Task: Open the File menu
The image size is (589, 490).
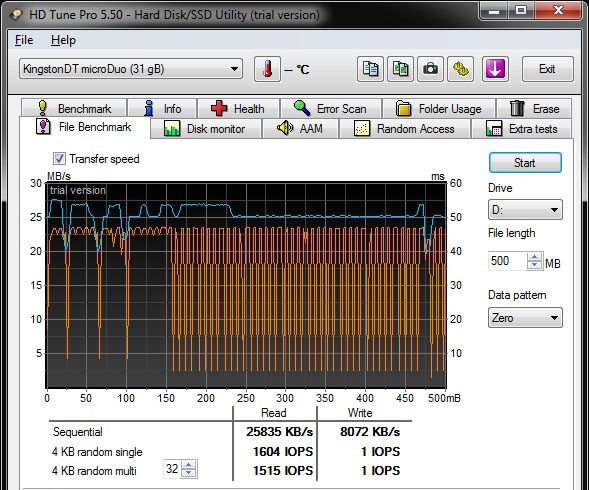Action: pyautogui.click(x=24, y=40)
